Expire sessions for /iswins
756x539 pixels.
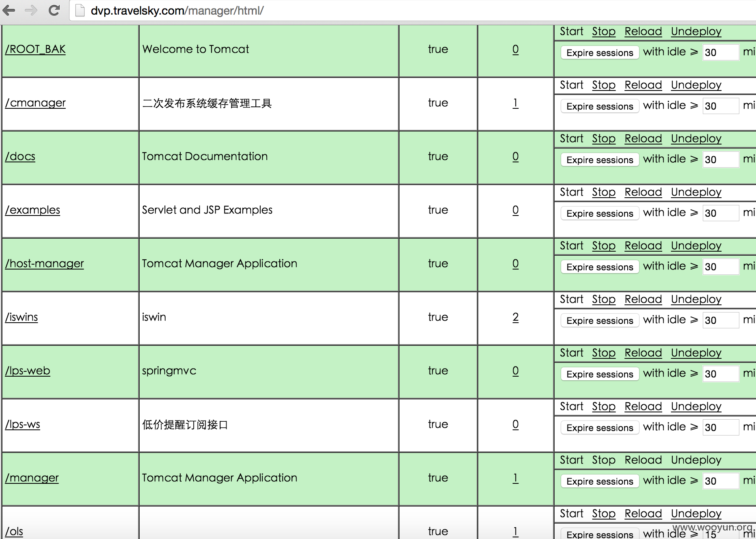click(600, 320)
